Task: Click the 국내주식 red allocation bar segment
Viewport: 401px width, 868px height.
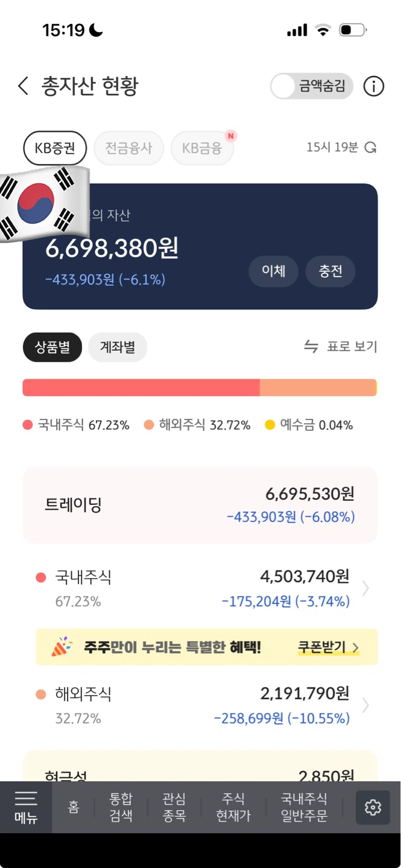Action: pyautogui.click(x=141, y=388)
